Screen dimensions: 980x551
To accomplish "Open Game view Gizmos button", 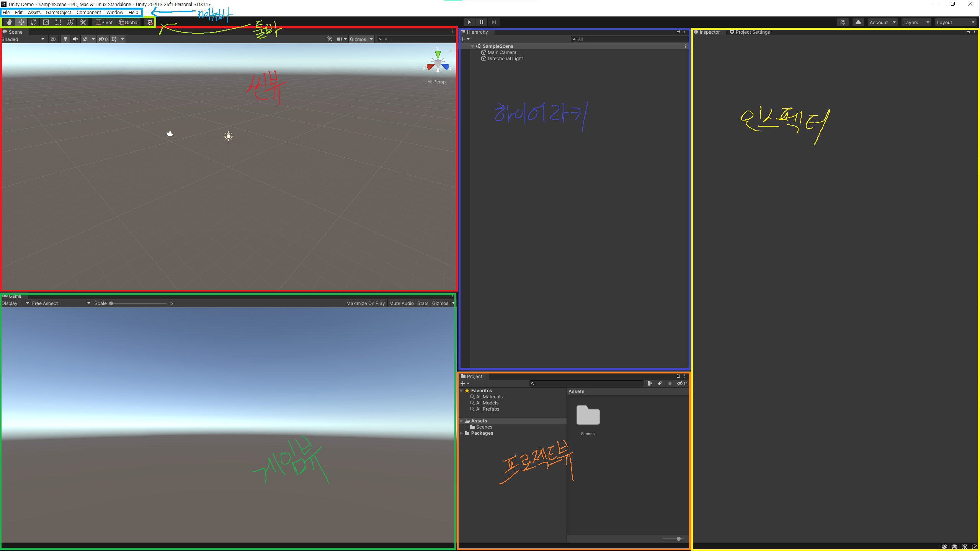I will (x=440, y=303).
